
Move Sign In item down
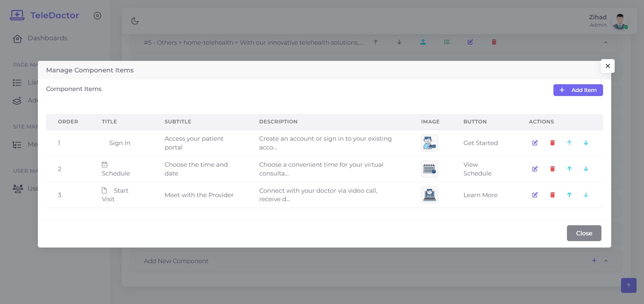[x=586, y=143]
